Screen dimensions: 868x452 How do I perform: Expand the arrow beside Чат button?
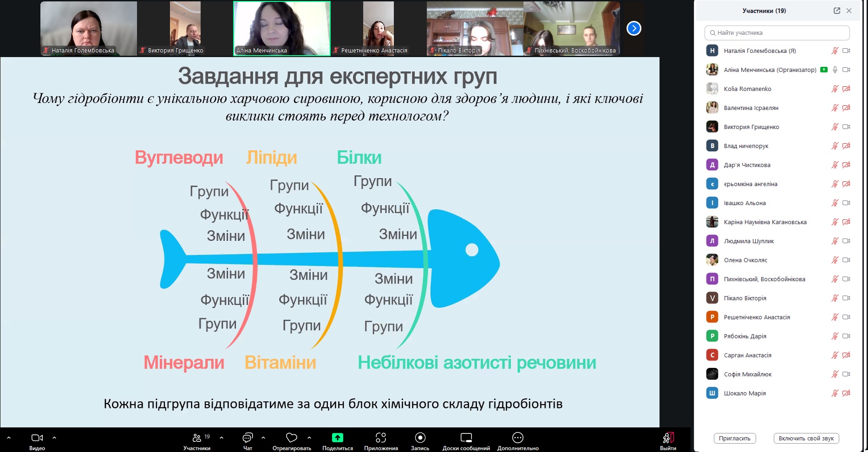point(263,438)
